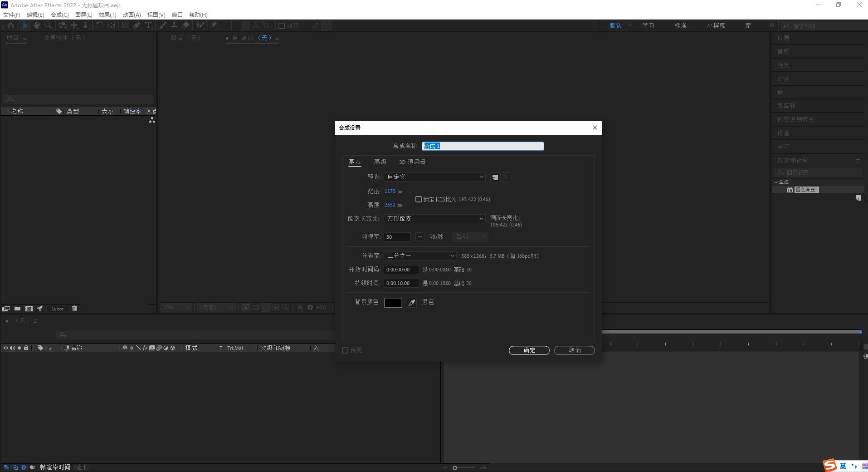The width and height of the screenshot is (868, 472).
Task: Save the composition preset icon
Action: point(495,177)
